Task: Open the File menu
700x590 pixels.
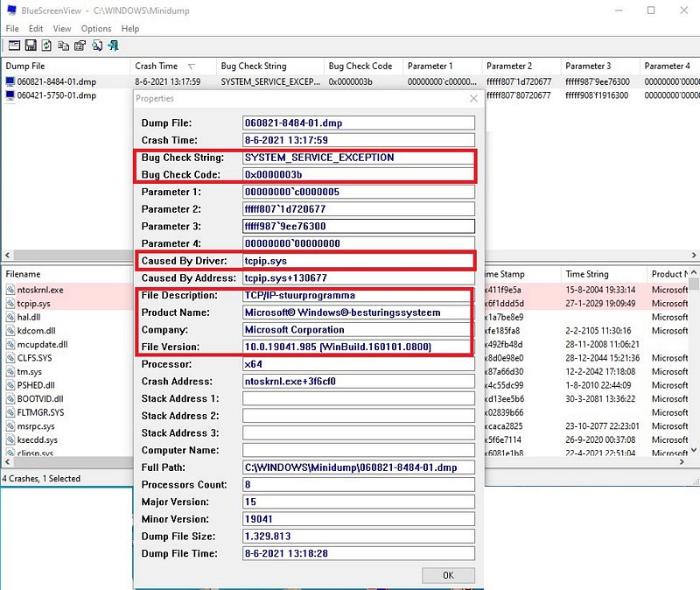Action: [12, 29]
